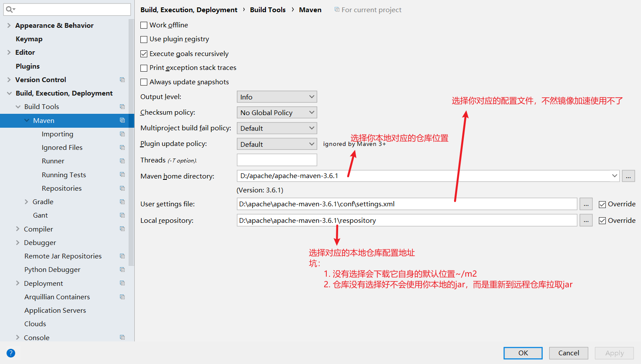This screenshot has height=364, width=641.
Task: Enable Always update snapshots checkbox
Action: pyautogui.click(x=144, y=82)
